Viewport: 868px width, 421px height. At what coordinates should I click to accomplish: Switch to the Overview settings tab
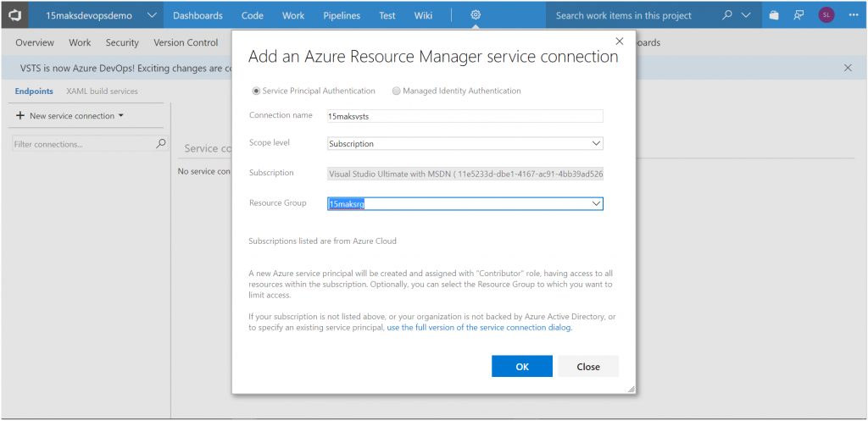coord(35,42)
